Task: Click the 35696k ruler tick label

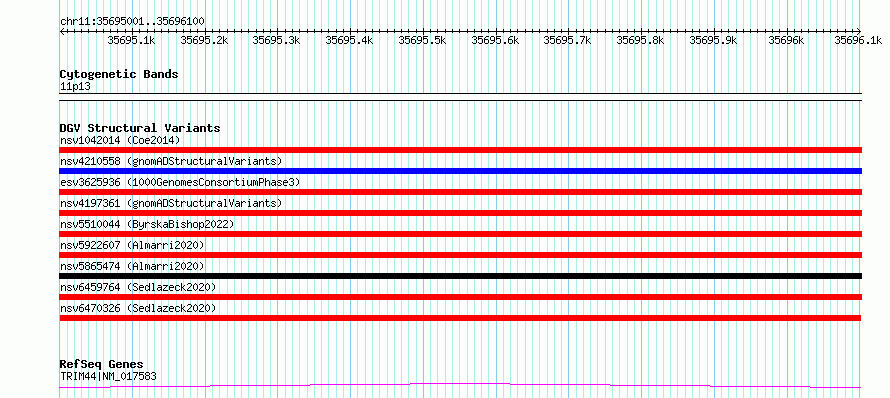Action: tap(786, 40)
